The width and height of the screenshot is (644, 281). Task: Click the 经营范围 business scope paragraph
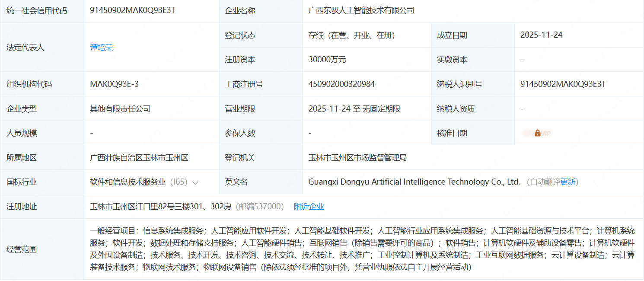[362, 249]
